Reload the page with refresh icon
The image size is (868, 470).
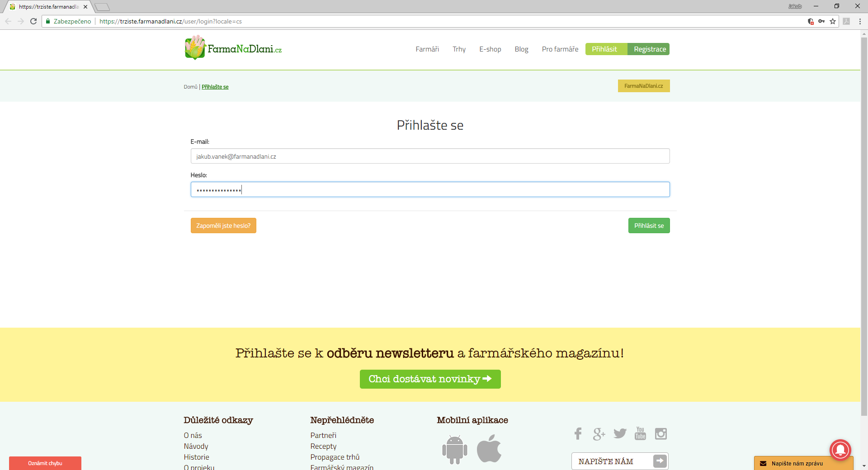[33, 21]
